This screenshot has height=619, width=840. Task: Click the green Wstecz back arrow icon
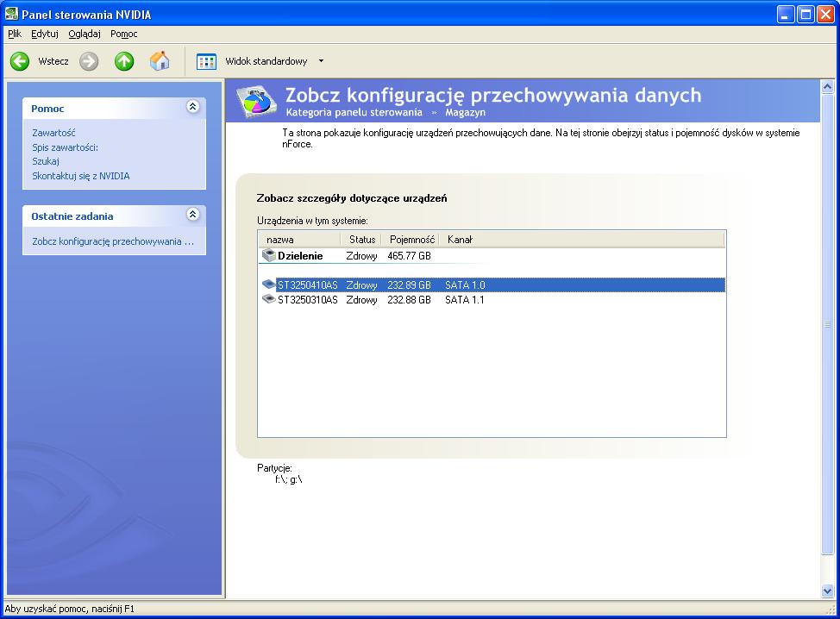tap(20, 61)
